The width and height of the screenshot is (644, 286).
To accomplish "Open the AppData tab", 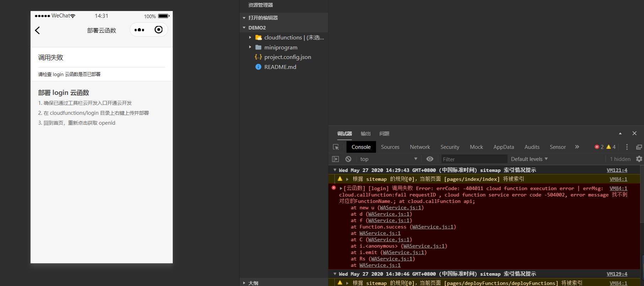I will pos(504,147).
